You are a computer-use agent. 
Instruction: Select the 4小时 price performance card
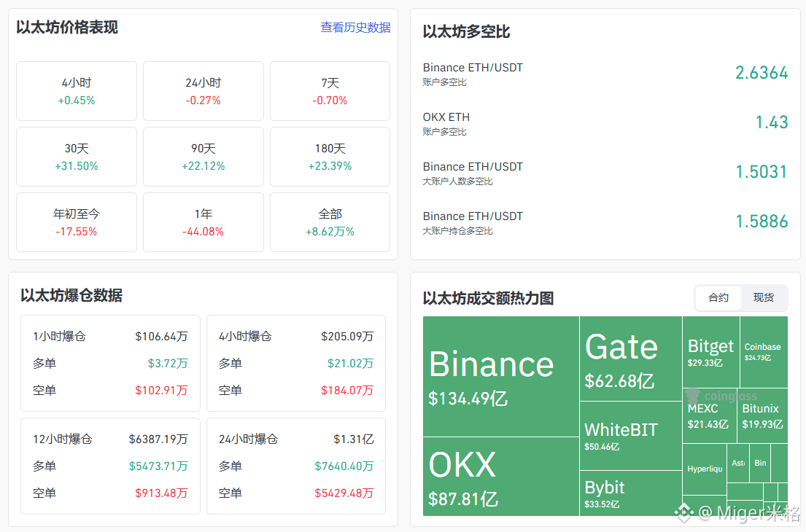point(77,91)
